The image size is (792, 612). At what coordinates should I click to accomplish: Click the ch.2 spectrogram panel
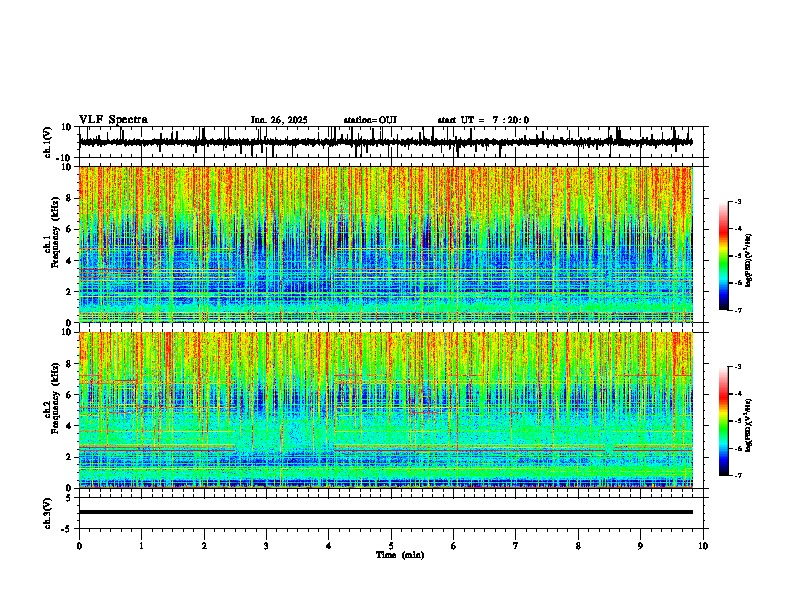[385, 410]
